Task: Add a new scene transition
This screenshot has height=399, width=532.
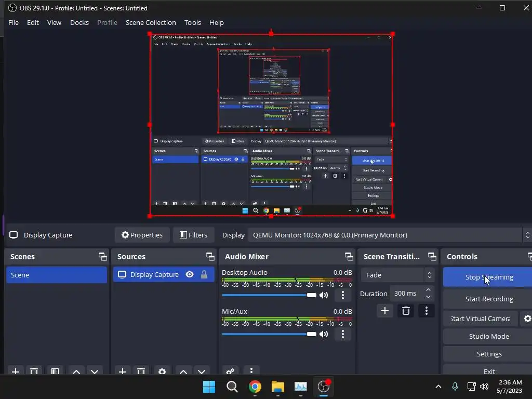Action: click(385, 311)
